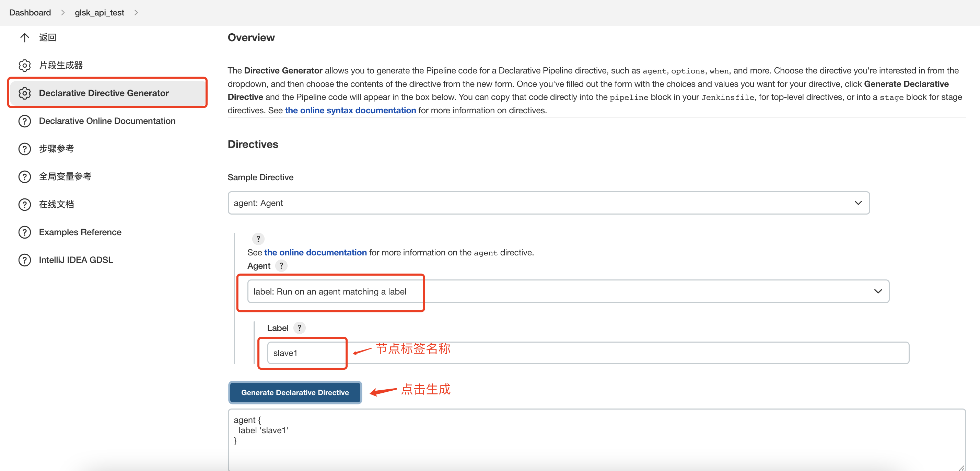Click the Declarative Directive Generator gear icon
980x471 pixels.
coord(24,93)
